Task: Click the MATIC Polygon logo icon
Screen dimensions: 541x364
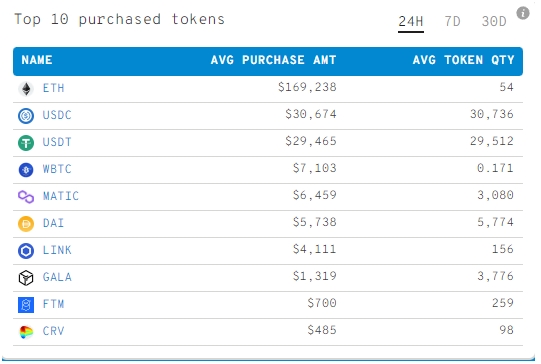Action: point(26,197)
